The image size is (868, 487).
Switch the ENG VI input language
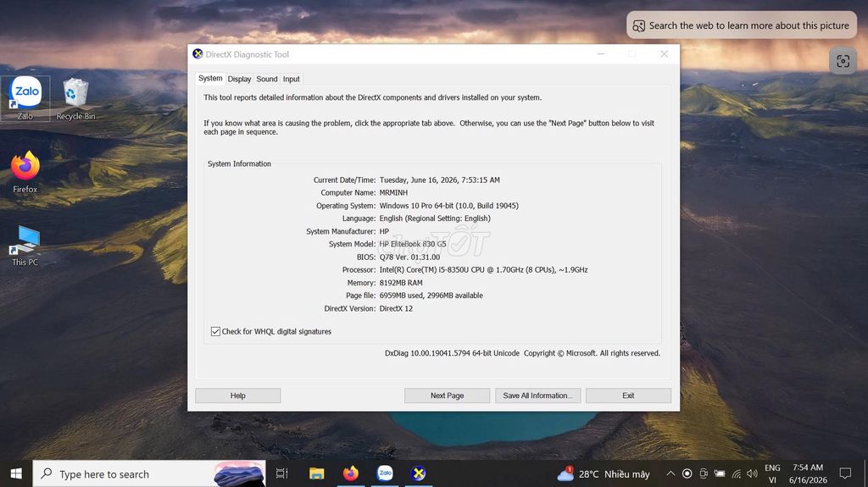[772, 473]
